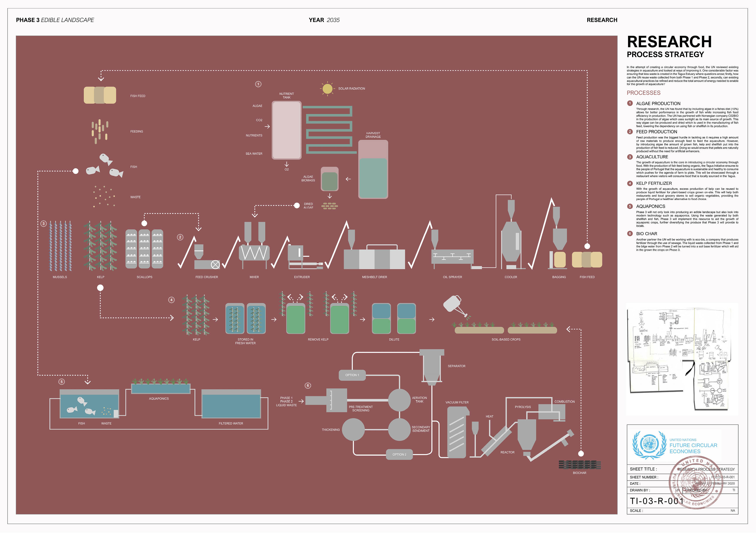The image size is (756, 535).
Task: Click the nutrient tank pink rectangle
Action: coord(286,130)
